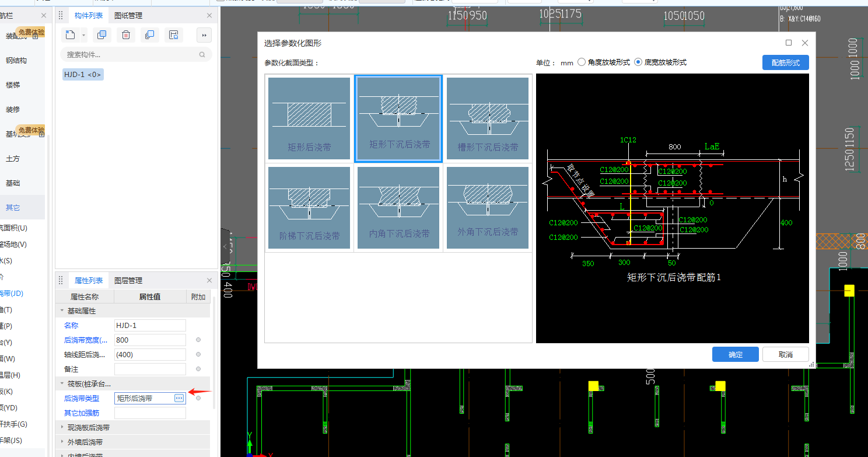Choose the 矩形后浇带 section thumbnail

(309, 118)
